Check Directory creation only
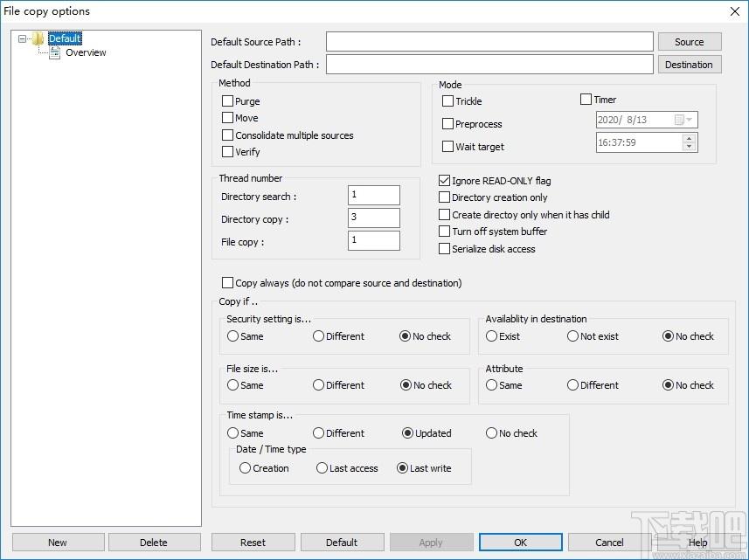The image size is (749, 560). 444,197
